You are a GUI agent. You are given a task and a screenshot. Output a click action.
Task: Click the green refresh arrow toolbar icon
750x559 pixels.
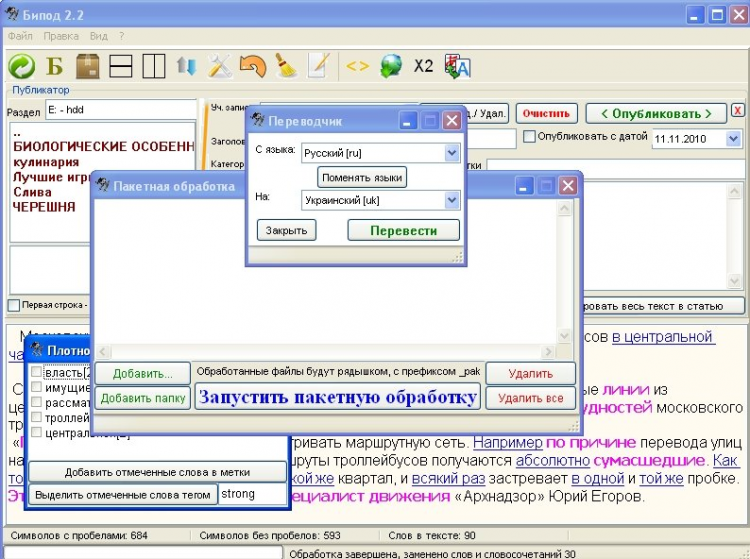pyautogui.click(x=22, y=66)
